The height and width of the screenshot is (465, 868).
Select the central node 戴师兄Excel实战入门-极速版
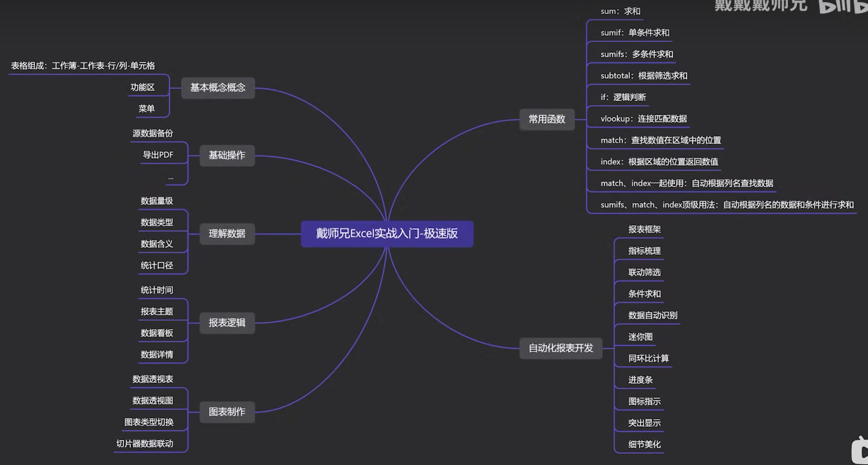(387, 234)
